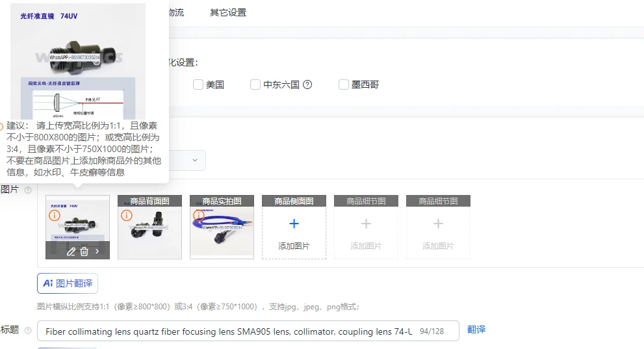The height and width of the screenshot is (349, 644).
Task: Edit the first product image with pencil icon
Action: click(x=71, y=252)
